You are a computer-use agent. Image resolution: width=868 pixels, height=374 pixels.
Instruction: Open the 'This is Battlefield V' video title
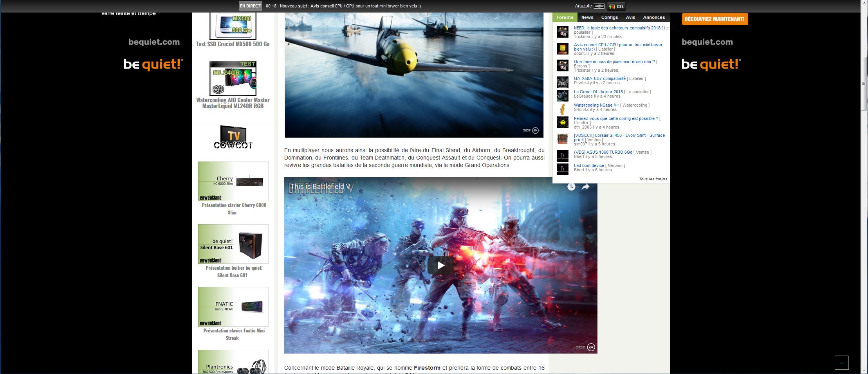click(x=320, y=187)
